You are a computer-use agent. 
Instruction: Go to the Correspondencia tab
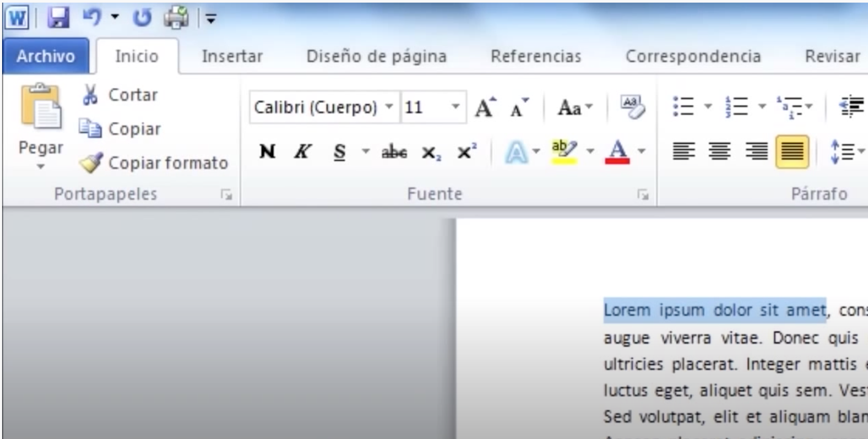693,56
